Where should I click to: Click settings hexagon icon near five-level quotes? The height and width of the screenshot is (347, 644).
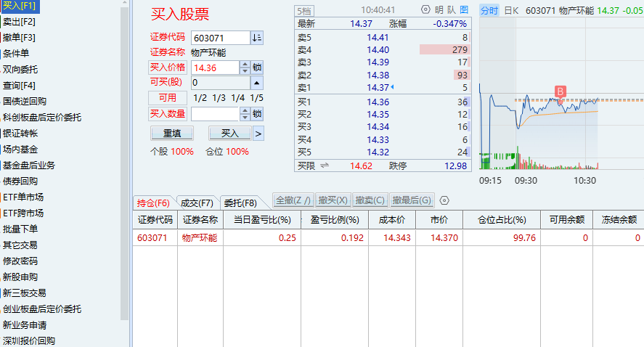(x=426, y=9)
